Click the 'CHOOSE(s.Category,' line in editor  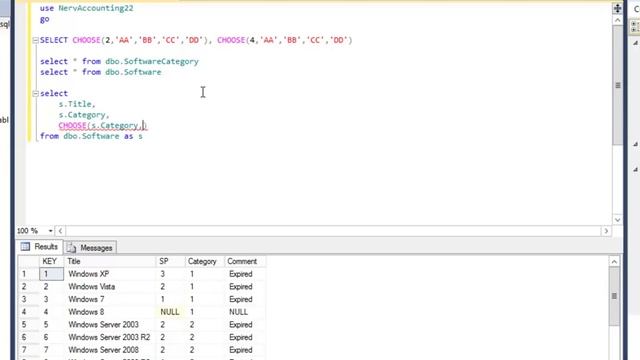click(102, 125)
